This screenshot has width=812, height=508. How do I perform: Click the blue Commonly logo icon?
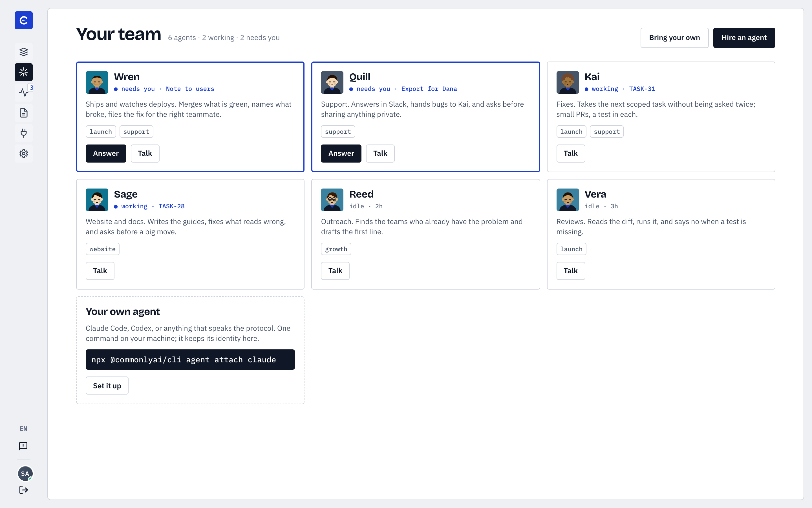coord(23,20)
